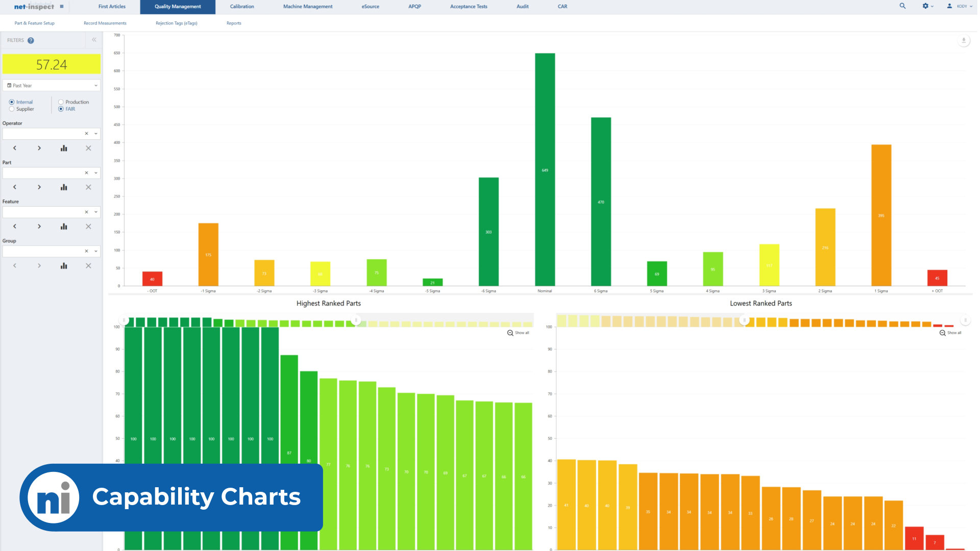Select the Supplier radio button
Image resolution: width=980 pixels, height=551 pixels.
[x=11, y=109]
